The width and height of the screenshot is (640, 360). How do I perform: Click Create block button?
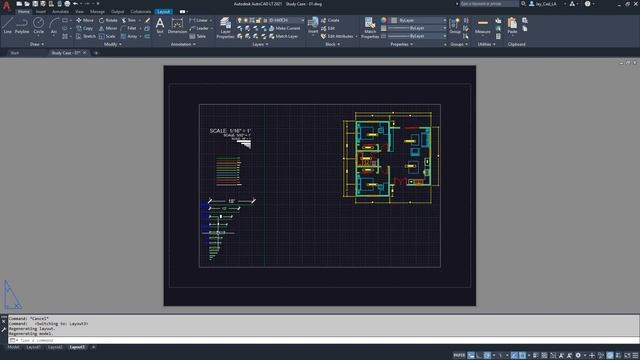(x=330, y=20)
